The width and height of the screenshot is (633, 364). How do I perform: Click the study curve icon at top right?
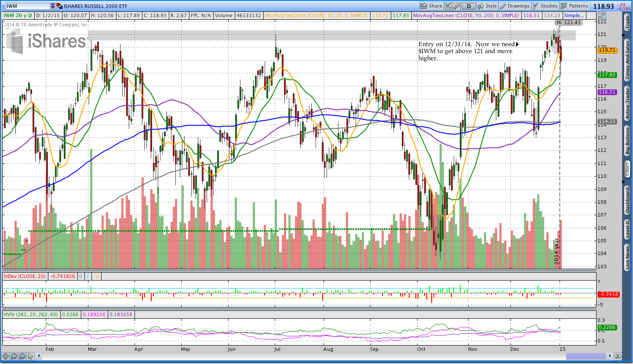(602, 15)
